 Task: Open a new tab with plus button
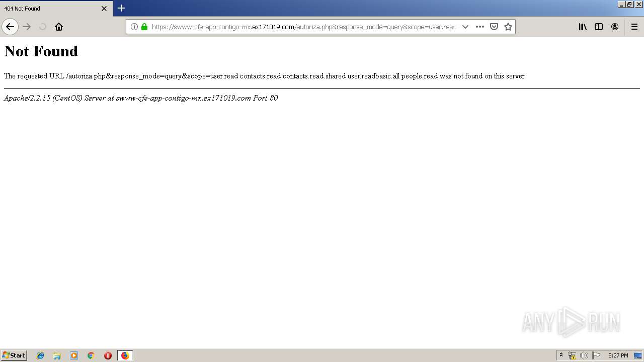pyautogui.click(x=121, y=8)
